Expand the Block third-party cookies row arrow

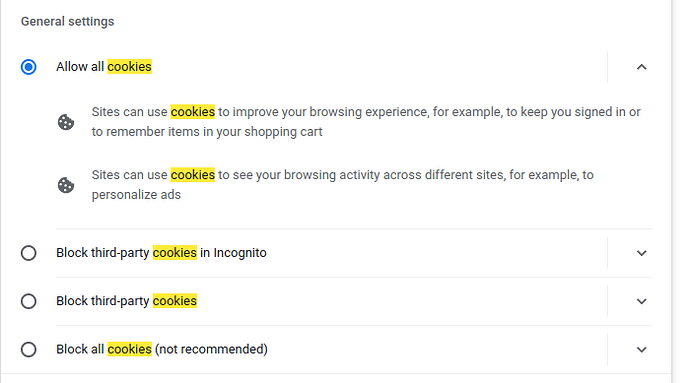pyautogui.click(x=642, y=301)
